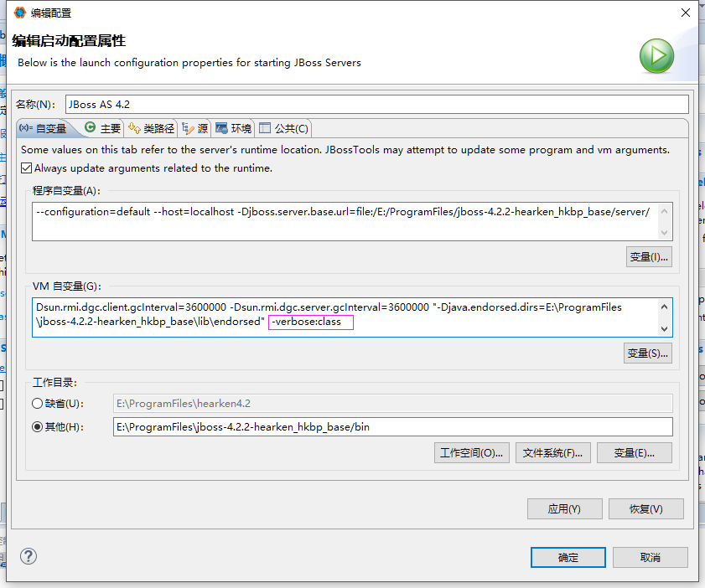This screenshot has height=588, width=705.
Task: Click the green run arrow icon
Action: pos(656,56)
